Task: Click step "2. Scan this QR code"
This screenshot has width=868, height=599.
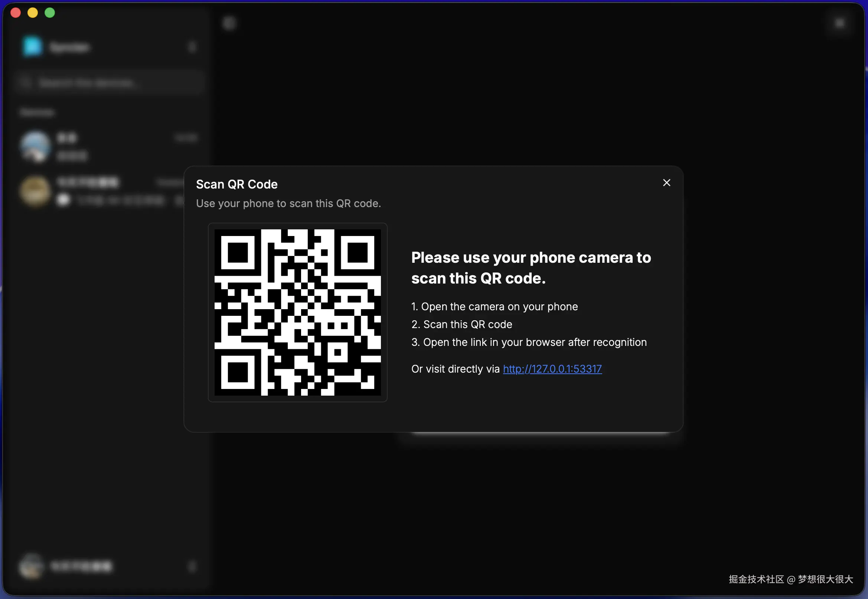Action: [462, 324]
